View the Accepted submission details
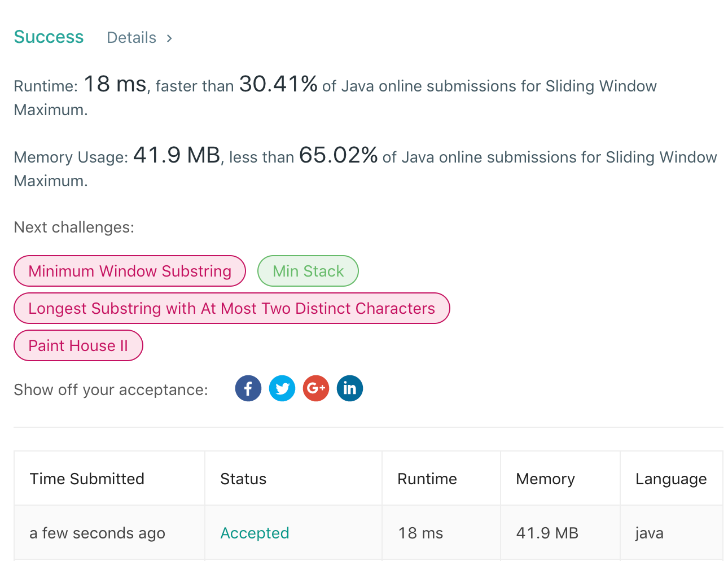 255,532
